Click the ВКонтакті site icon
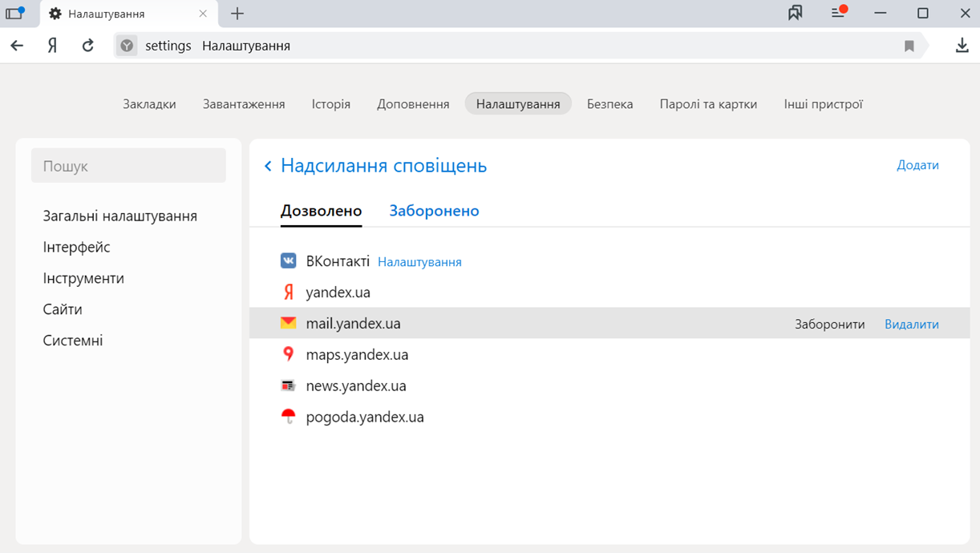This screenshot has width=980, height=553. (289, 260)
